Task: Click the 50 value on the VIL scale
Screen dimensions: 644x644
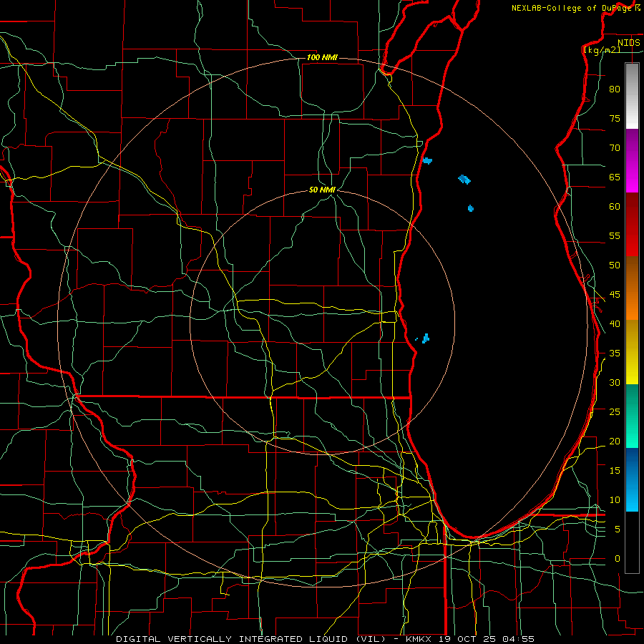Action: [x=615, y=265]
